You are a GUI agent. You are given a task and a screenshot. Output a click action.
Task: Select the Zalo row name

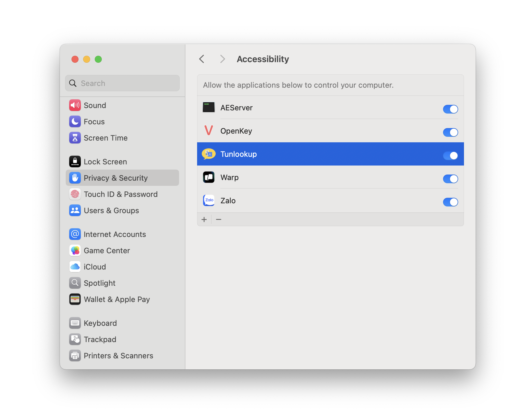(228, 201)
